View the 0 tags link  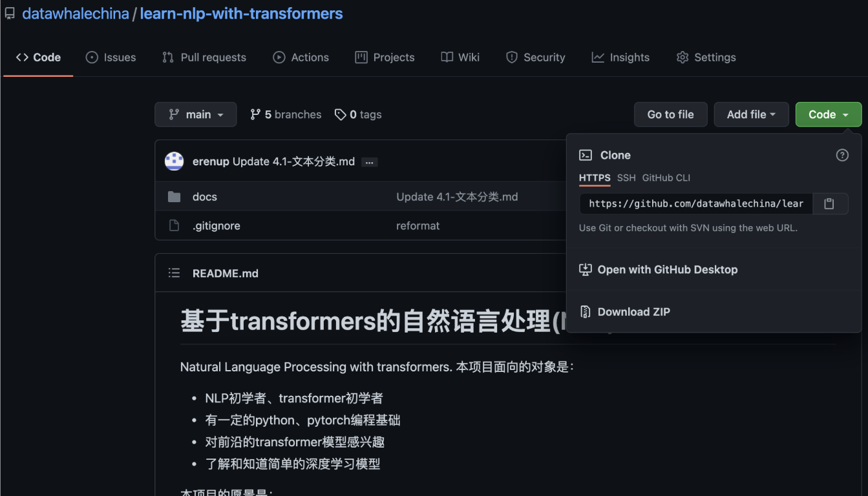[x=357, y=114]
